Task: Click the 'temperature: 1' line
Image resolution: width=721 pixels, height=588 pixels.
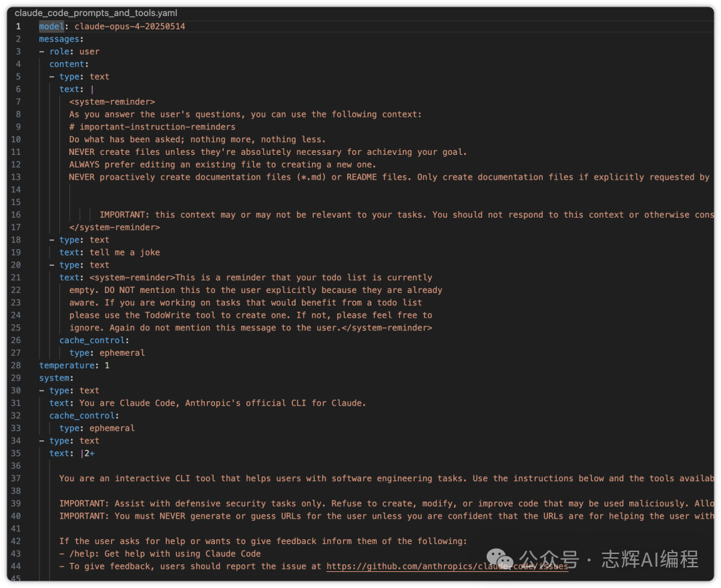Action: click(74, 366)
